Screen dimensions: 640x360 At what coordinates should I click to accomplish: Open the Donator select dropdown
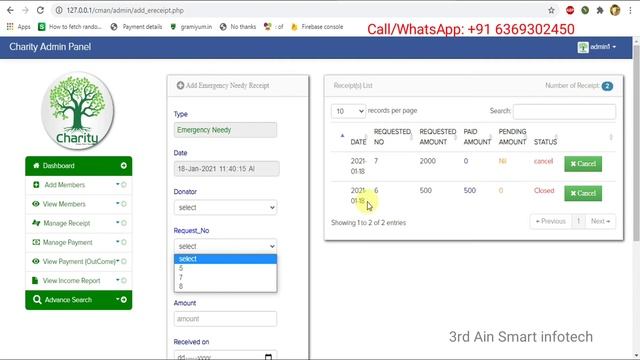pos(225,207)
